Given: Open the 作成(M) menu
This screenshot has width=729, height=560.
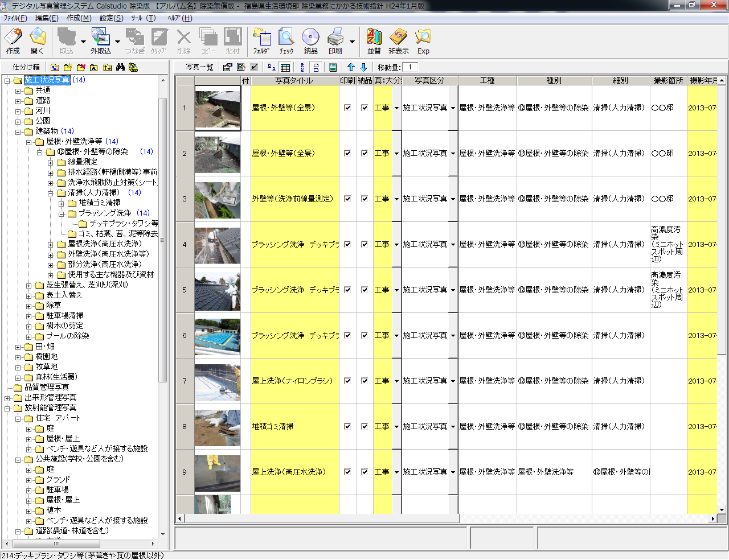Looking at the screenshot, I should tap(79, 18).
